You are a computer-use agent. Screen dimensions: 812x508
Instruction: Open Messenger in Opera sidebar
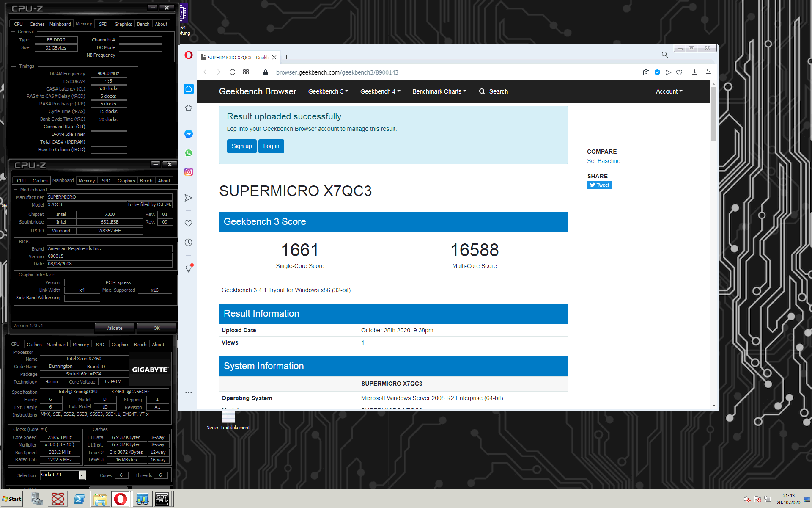[x=189, y=134]
